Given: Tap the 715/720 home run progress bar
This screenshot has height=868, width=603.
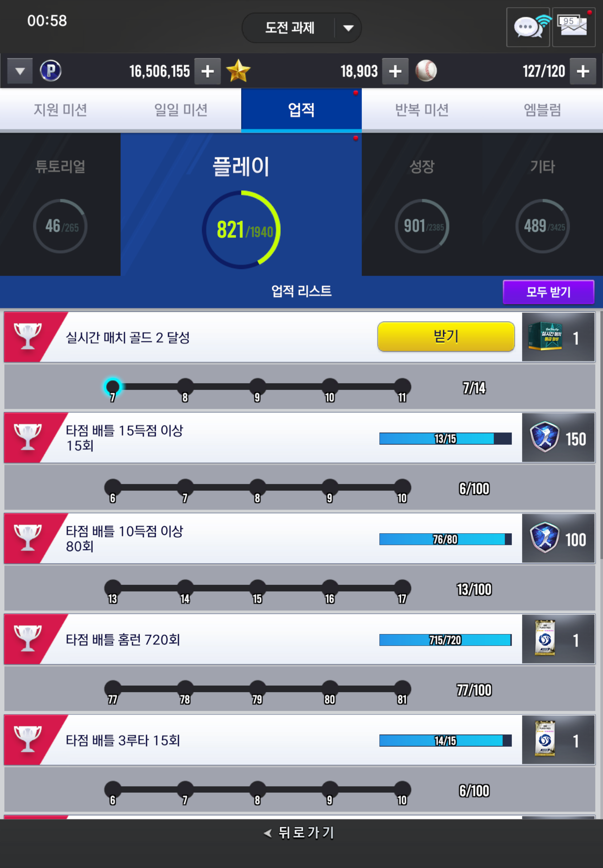Looking at the screenshot, I should tap(445, 640).
